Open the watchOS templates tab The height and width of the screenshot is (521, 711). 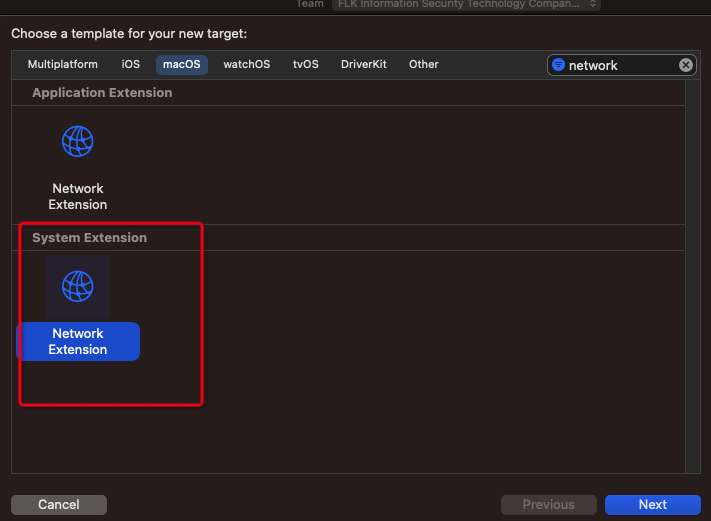click(247, 64)
